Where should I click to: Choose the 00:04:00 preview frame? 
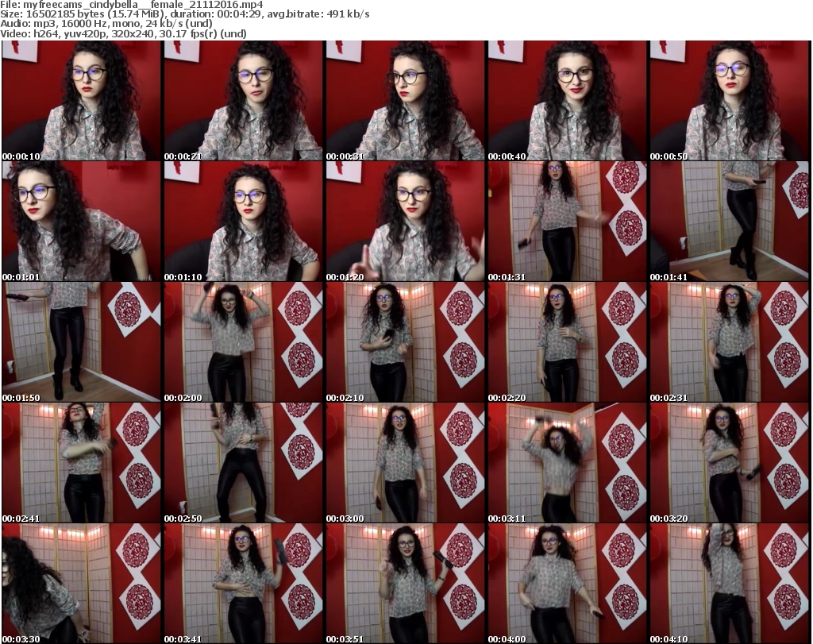point(567,584)
